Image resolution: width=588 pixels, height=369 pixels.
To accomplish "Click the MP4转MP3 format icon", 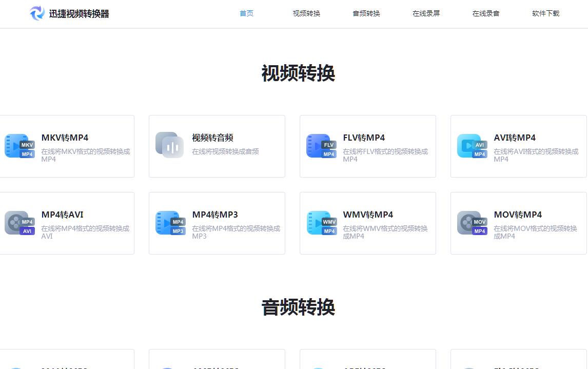I will 170,223.
